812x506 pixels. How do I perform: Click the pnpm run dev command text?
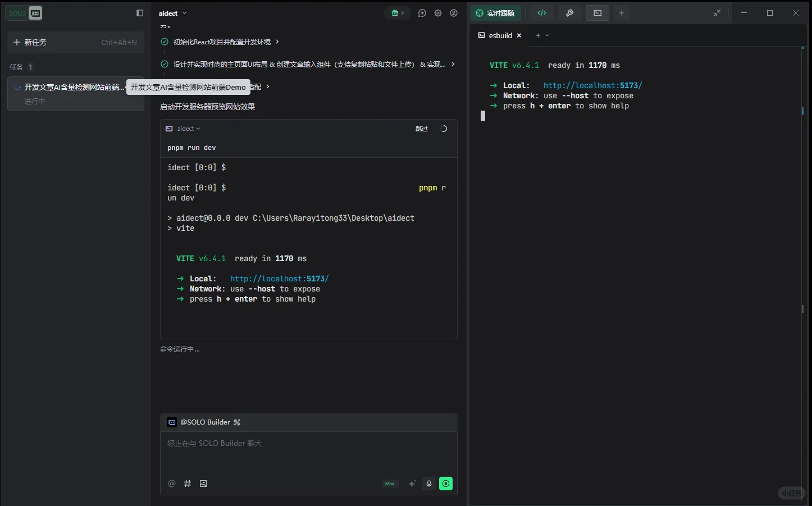coord(191,148)
